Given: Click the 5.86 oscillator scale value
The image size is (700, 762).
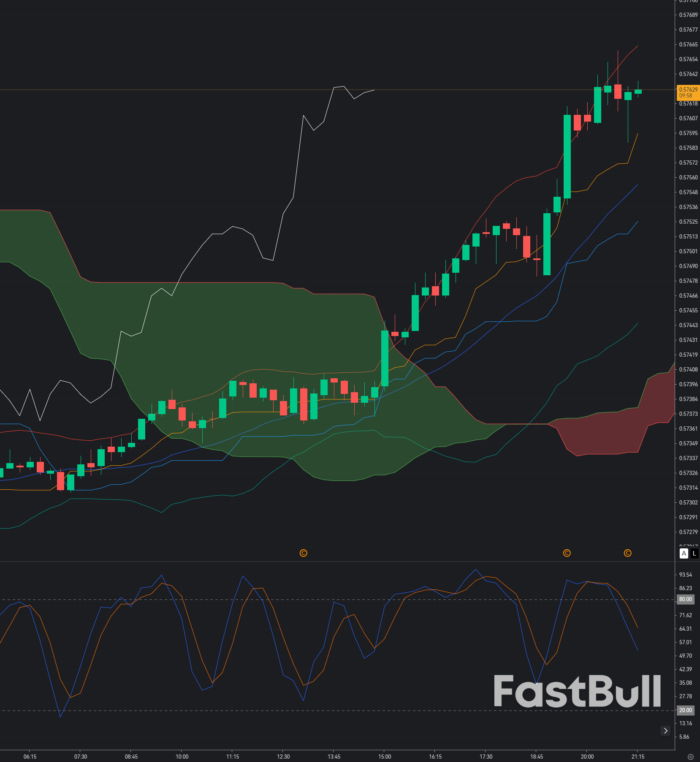Looking at the screenshot, I should pyautogui.click(x=684, y=737).
